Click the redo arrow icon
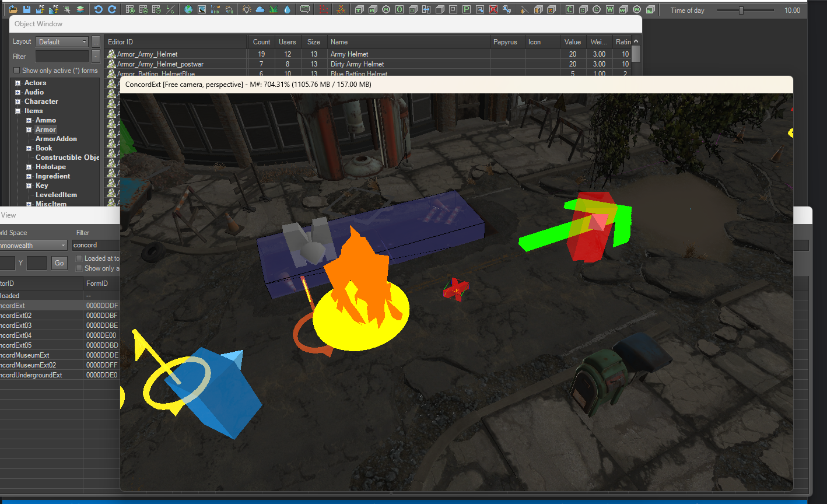827x504 pixels. coord(112,9)
